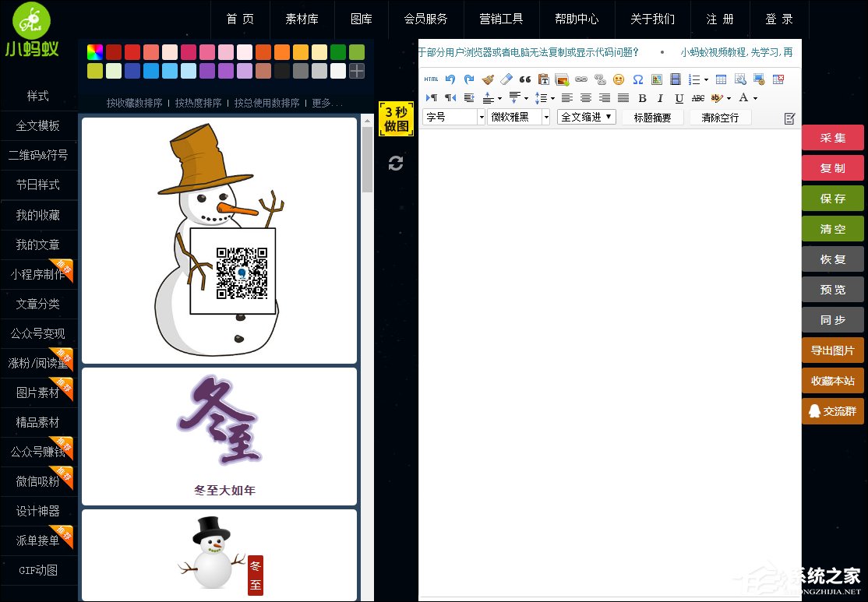The width and height of the screenshot is (868, 602).
Task: Paste as plain text
Action: point(544,79)
